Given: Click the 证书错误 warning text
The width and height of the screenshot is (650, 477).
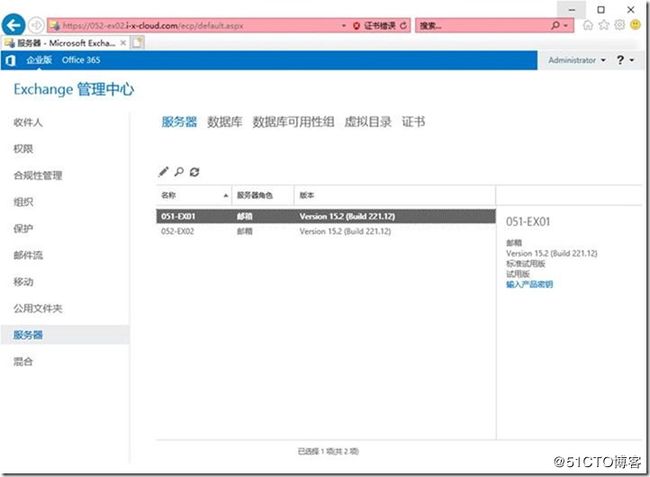Looking at the screenshot, I should pyautogui.click(x=380, y=26).
